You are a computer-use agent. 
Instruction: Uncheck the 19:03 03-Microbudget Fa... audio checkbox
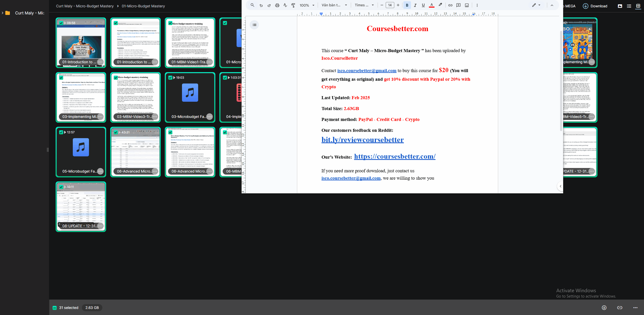pos(170,78)
